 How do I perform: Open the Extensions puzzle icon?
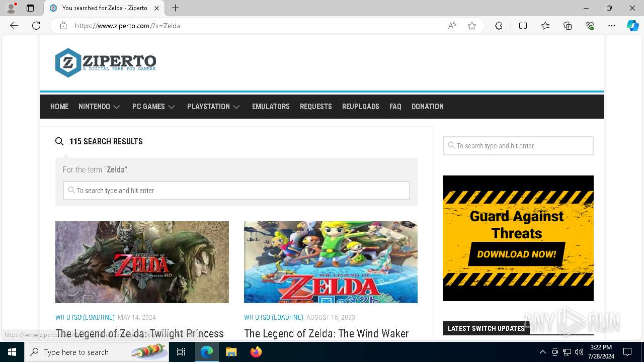499,26
